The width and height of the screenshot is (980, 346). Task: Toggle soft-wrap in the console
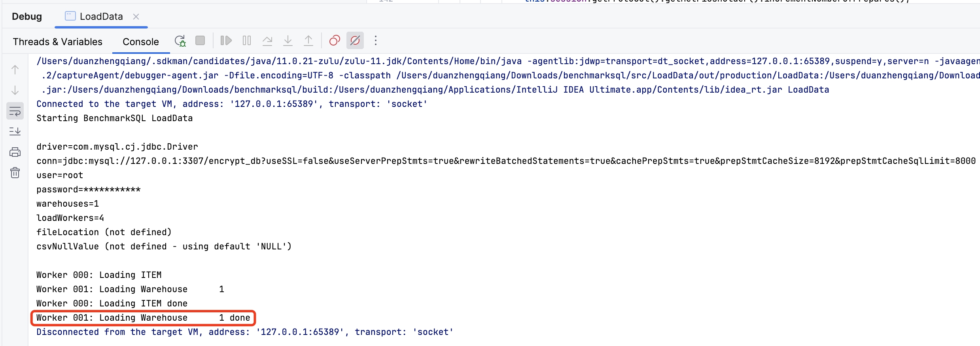[x=15, y=111]
